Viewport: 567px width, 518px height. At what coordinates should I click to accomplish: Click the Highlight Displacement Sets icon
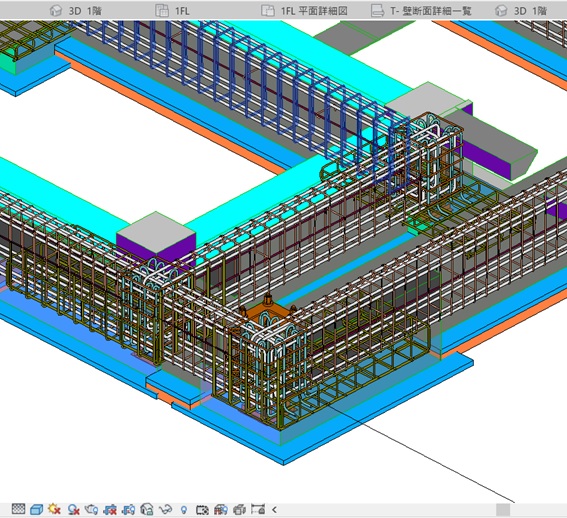[239, 510]
